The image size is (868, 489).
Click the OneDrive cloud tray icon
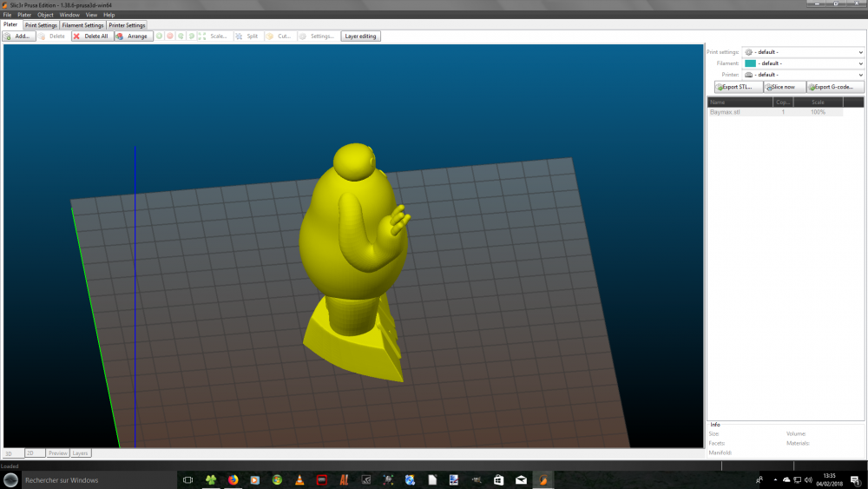coord(786,480)
